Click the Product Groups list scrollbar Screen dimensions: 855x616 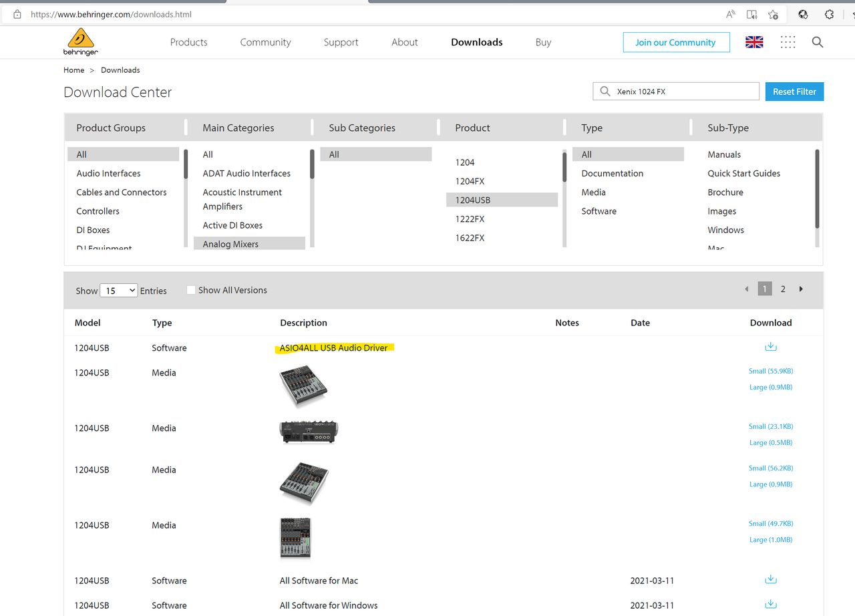pyautogui.click(x=186, y=164)
